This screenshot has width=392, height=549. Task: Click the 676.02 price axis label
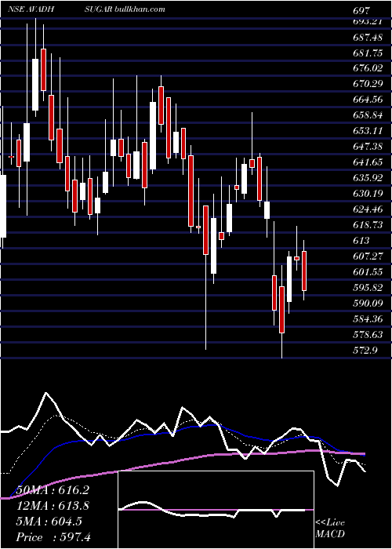coord(368,68)
